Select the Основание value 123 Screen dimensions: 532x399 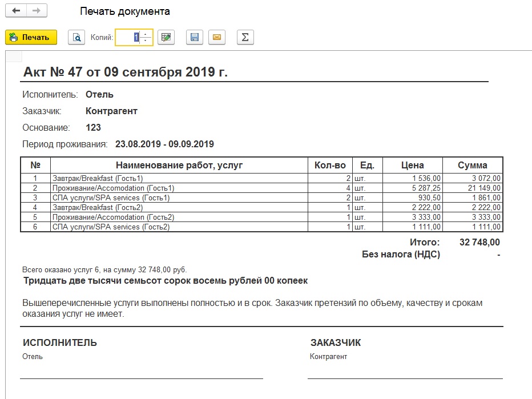(x=93, y=127)
